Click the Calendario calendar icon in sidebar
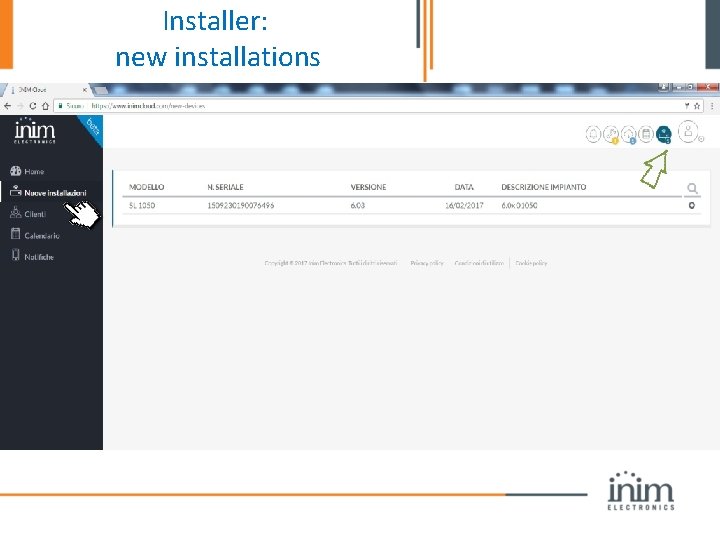The width and height of the screenshot is (720, 540). 16,233
